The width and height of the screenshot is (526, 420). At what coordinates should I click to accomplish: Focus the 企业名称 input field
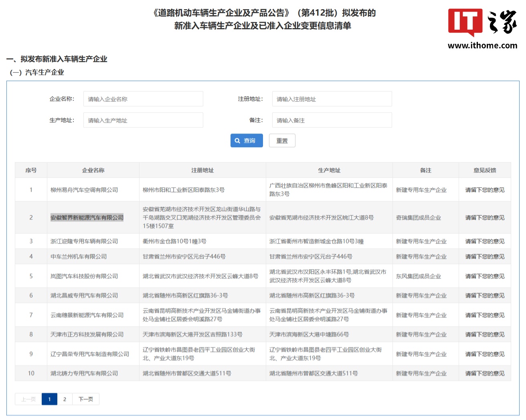tap(143, 99)
